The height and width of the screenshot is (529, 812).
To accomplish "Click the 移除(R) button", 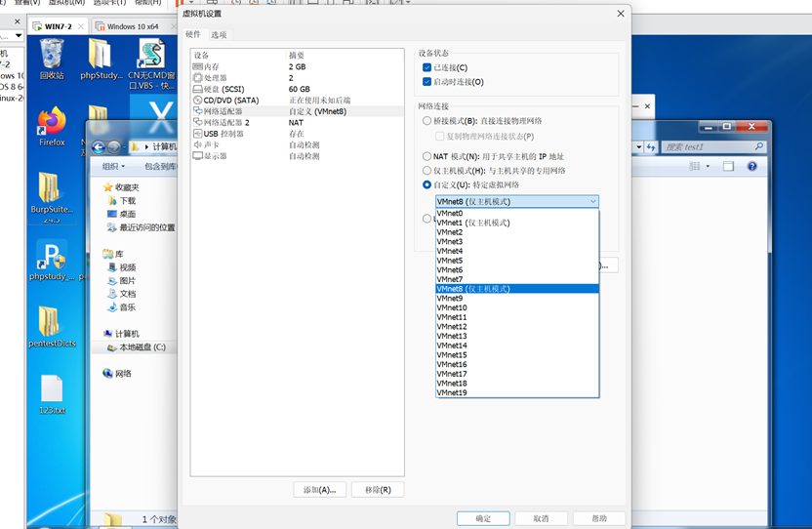I will [378, 490].
